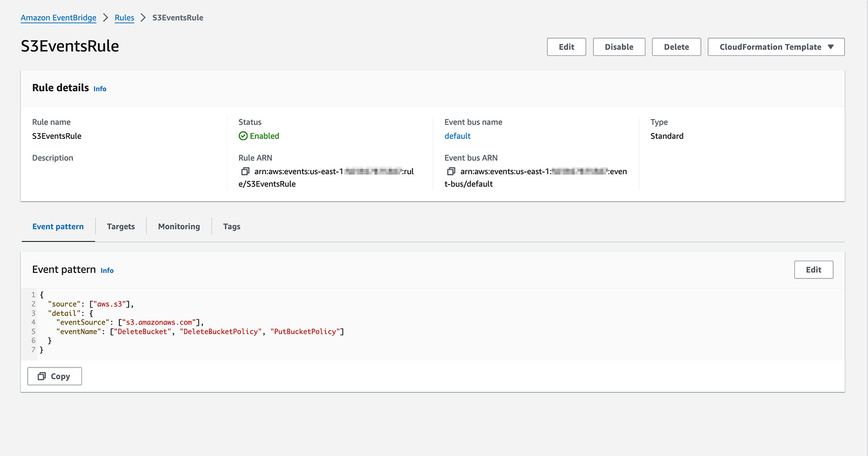Edit the event pattern in the panel
The image size is (868, 456).
813,270
